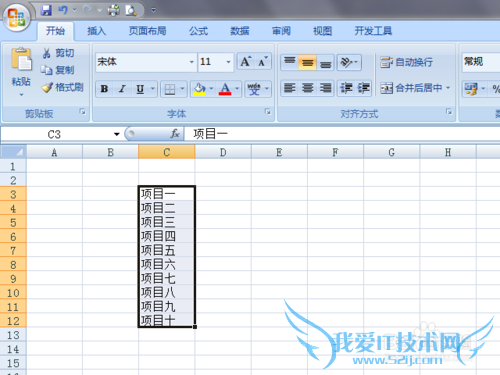
Task: Select column C header
Action: tap(167, 152)
